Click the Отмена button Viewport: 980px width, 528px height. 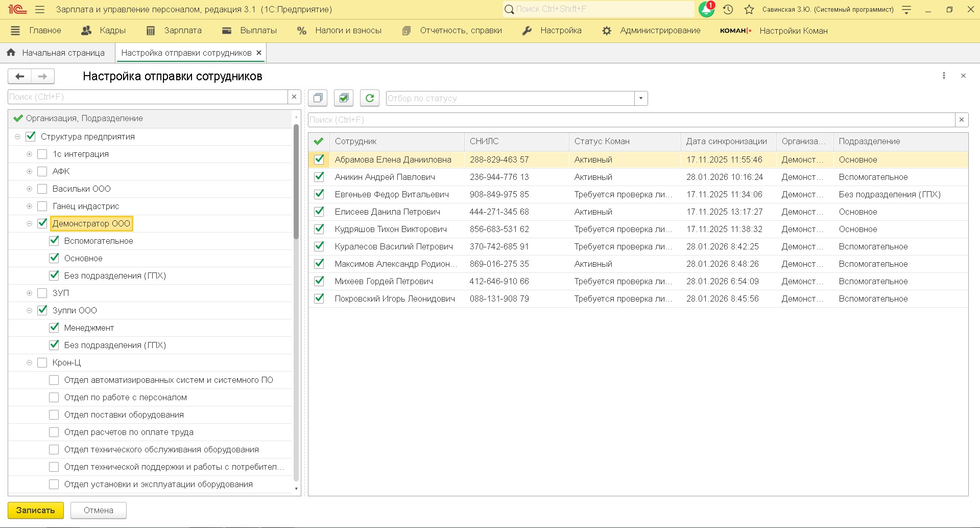click(x=99, y=510)
